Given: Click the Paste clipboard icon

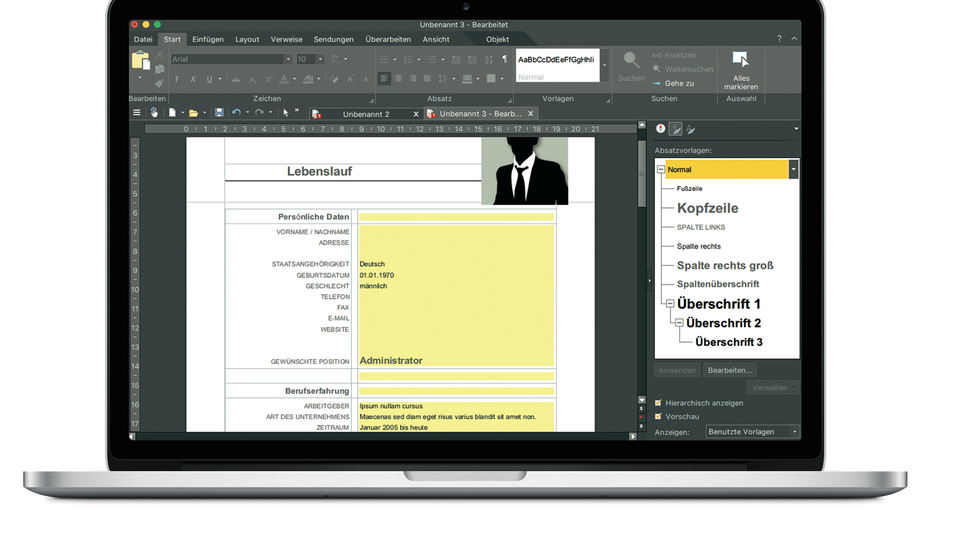Looking at the screenshot, I should [140, 60].
